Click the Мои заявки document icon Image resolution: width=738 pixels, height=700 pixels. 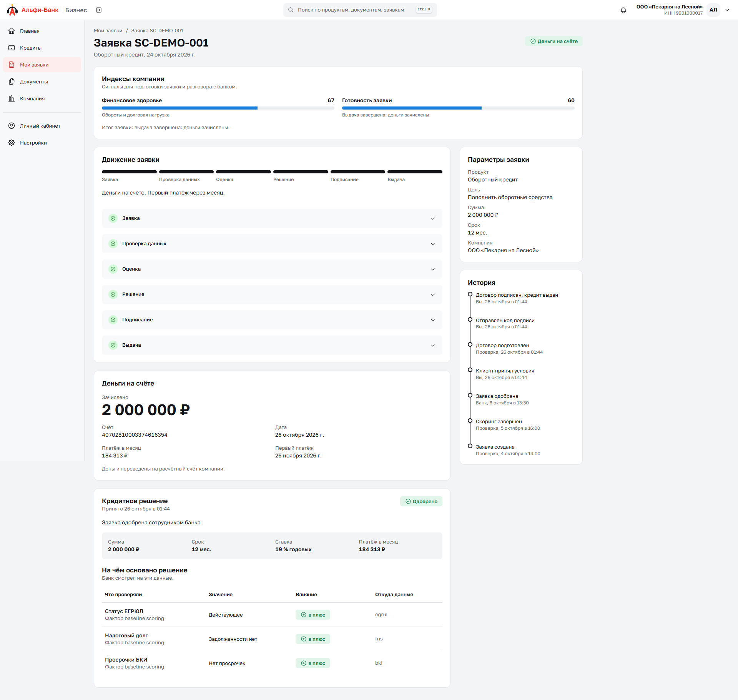12,65
